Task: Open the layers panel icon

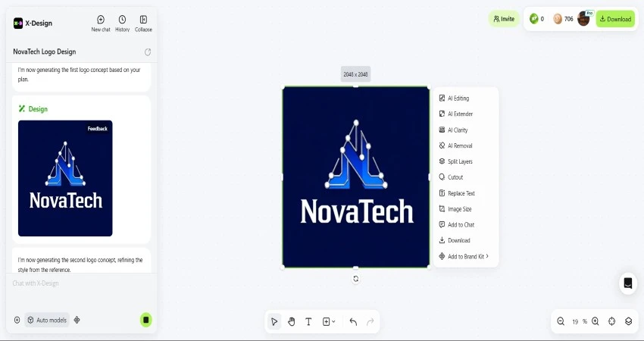Action: tap(628, 321)
